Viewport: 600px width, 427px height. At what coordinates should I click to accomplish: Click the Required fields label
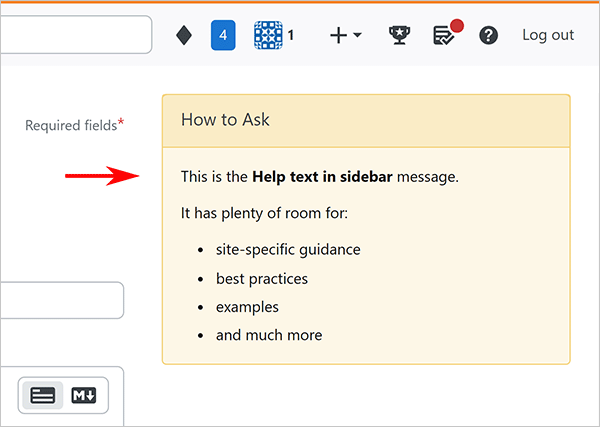pyautogui.click(x=72, y=125)
